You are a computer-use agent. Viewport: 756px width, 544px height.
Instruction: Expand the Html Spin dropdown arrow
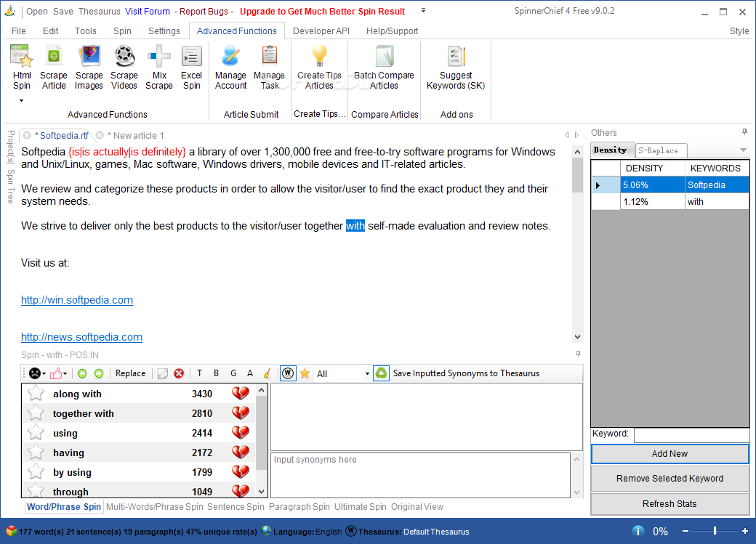tap(21, 101)
